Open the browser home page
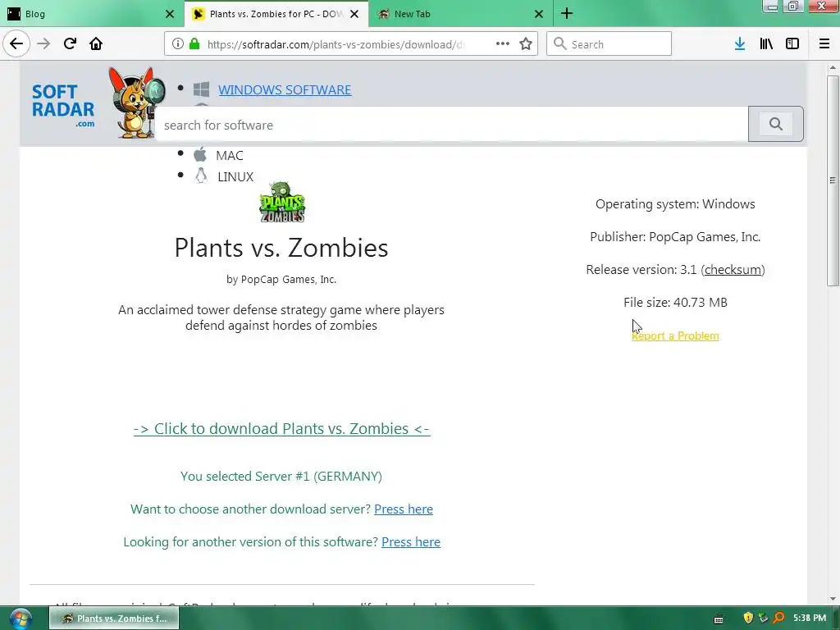 96,44
